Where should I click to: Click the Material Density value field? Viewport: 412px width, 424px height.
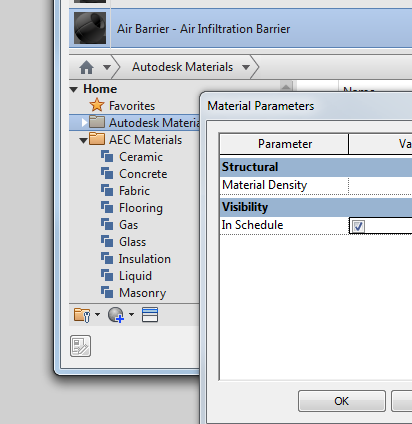point(380,185)
